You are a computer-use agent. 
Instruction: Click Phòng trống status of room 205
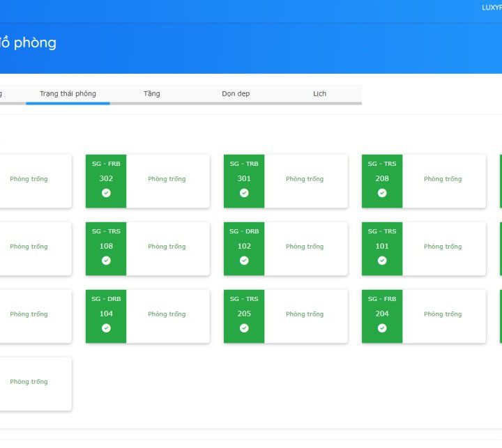(305, 314)
